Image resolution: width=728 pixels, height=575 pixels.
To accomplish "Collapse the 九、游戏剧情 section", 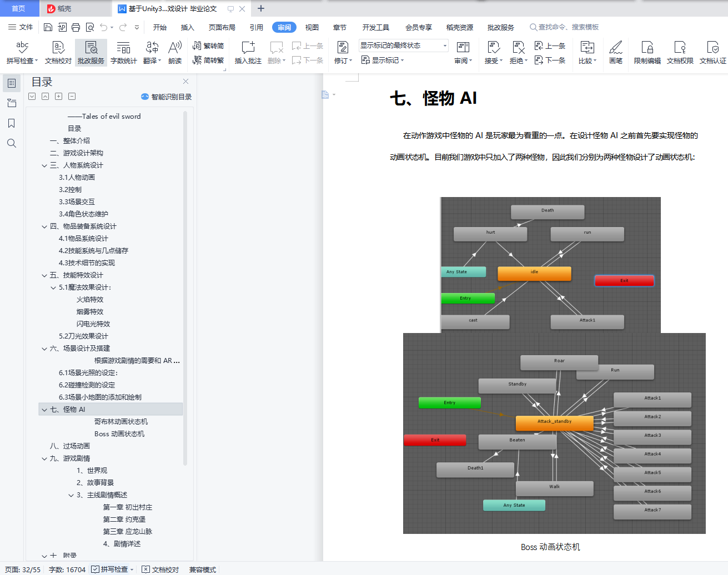I will click(x=44, y=458).
